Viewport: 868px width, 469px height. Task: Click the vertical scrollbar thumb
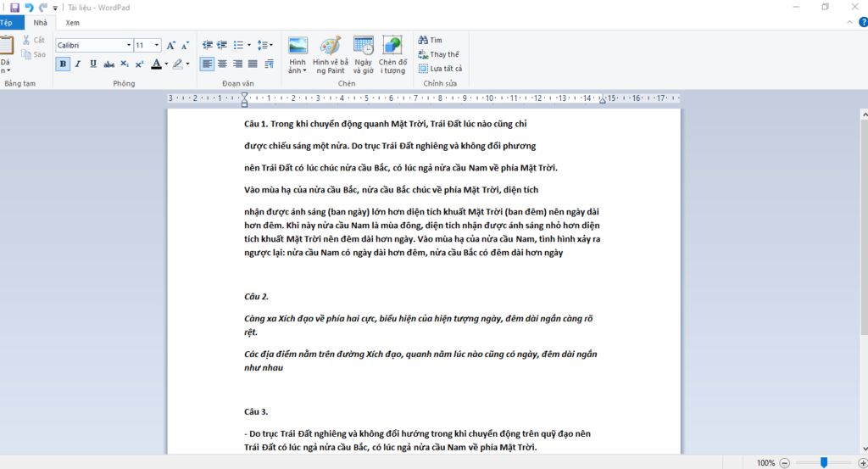864,227
